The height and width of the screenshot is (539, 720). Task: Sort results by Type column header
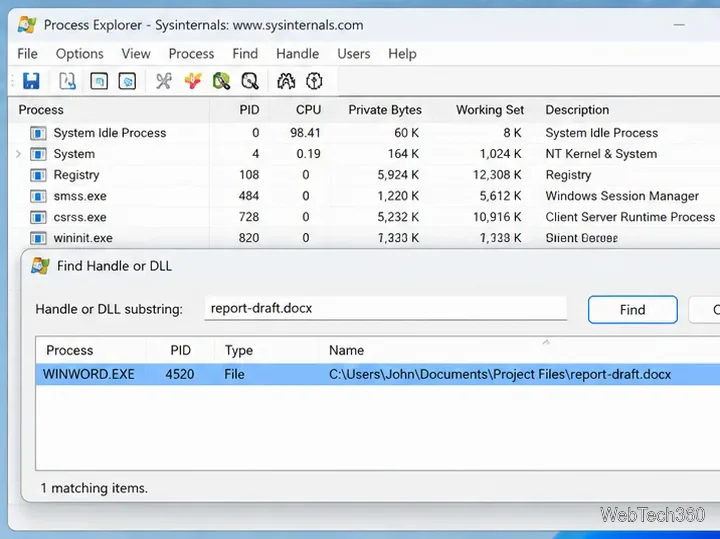click(x=239, y=350)
